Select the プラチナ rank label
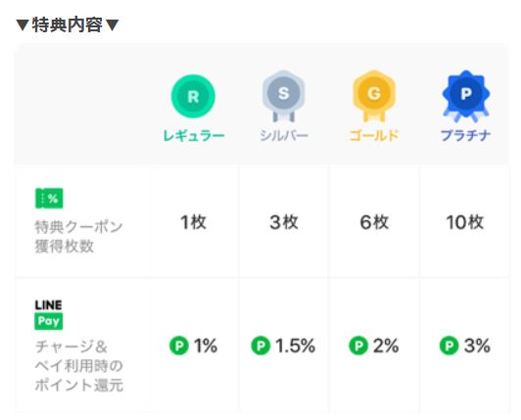This screenshot has width=521, height=420. (465, 135)
